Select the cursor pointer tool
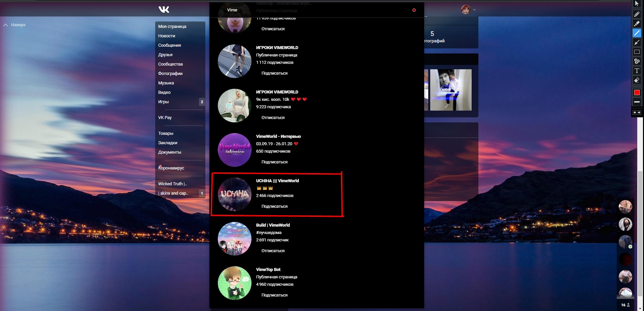 pos(637,4)
